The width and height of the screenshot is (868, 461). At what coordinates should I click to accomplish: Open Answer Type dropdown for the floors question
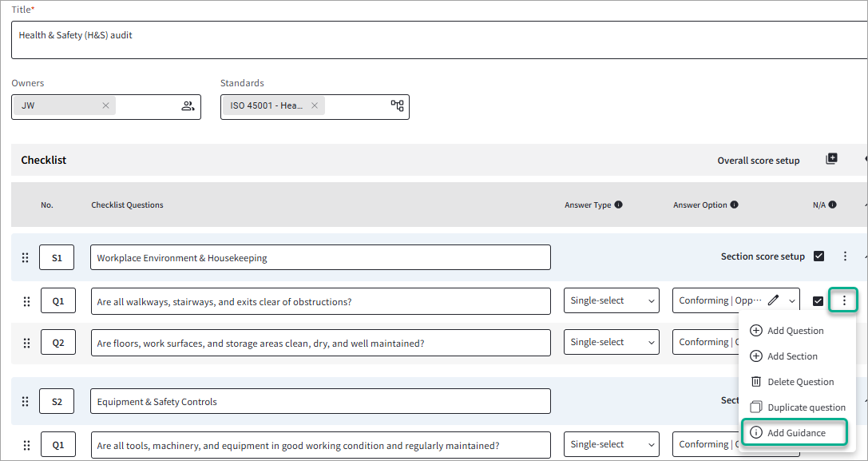[x=612, y=343]
